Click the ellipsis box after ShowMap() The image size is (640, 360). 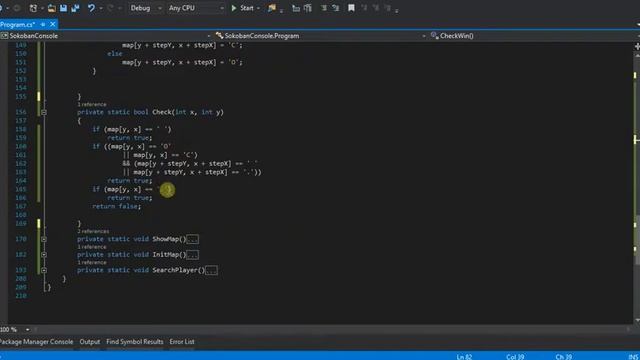[x=192, y=239]
